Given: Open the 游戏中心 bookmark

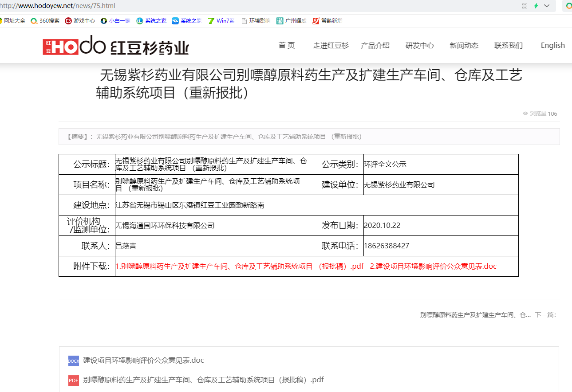Looking at the screenshot, I should [x=80, y=21].
